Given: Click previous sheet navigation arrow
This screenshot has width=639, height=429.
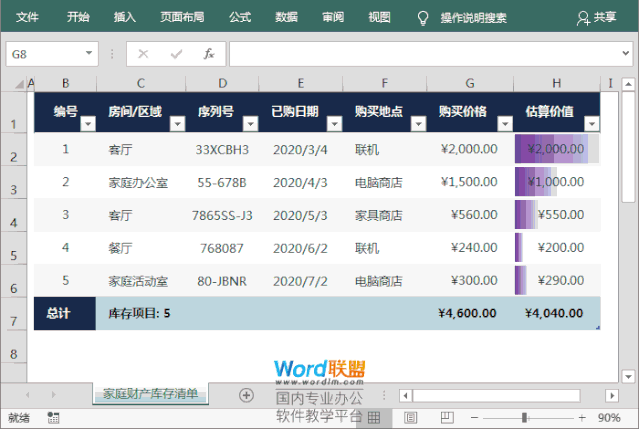Looking at the screenshot, I should (28, 395).
